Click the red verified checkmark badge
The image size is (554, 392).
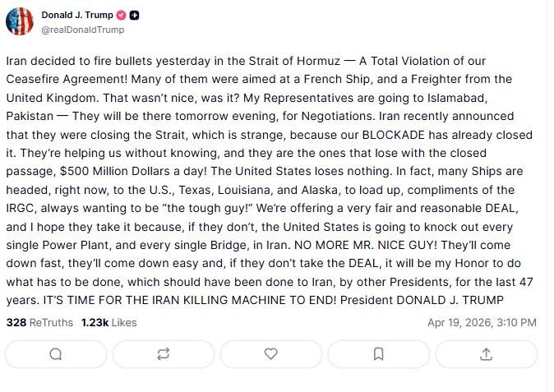[119, 15]
